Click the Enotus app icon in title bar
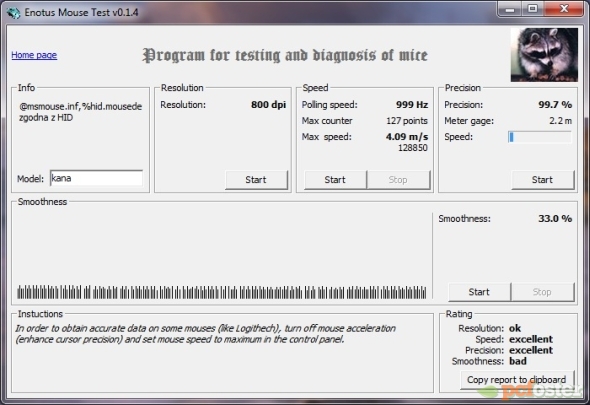The height and width of the screenshot is (405, 590). click(14, 13)
